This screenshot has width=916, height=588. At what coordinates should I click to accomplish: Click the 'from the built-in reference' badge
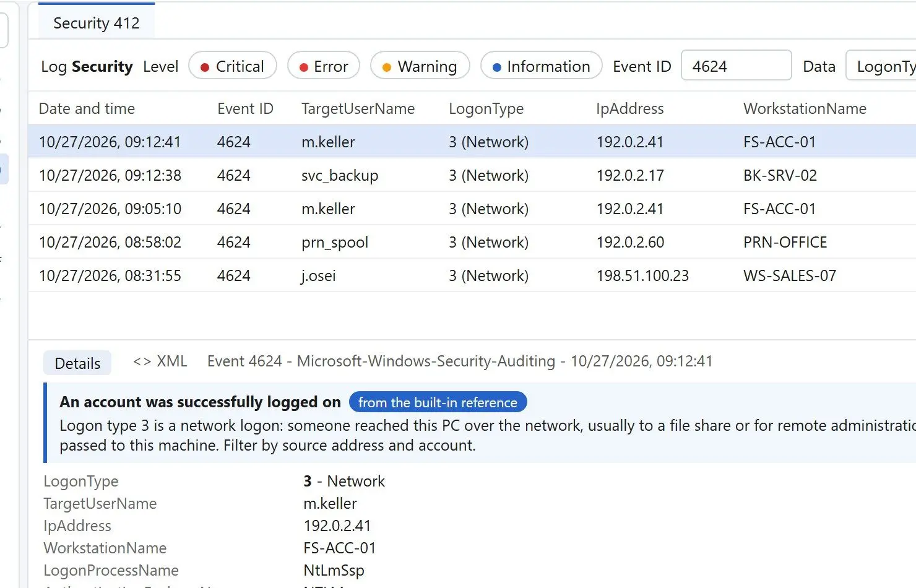point(438,402)
